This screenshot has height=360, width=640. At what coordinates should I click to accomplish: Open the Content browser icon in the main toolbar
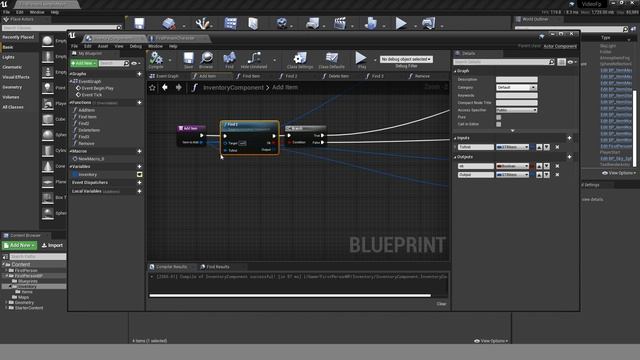tap(231, 23)
